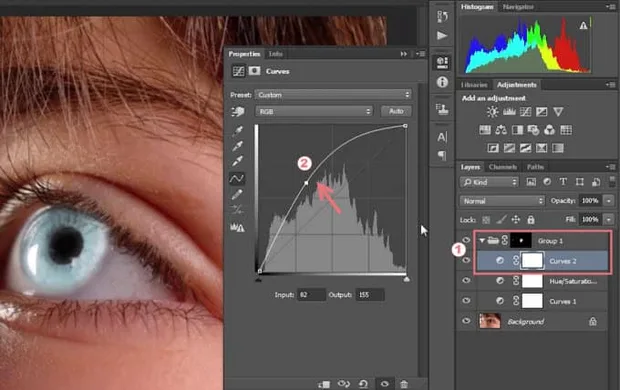
Task: Hide the Curves 1 layer
Action: coord(466,301)
